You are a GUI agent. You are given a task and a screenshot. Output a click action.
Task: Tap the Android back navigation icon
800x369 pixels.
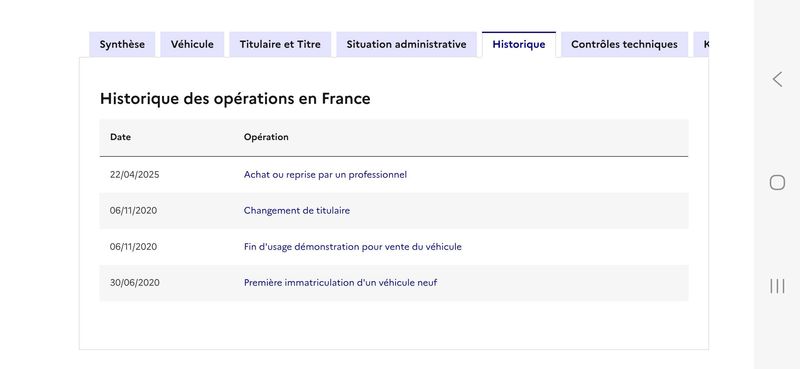click(x=777, y=79)
